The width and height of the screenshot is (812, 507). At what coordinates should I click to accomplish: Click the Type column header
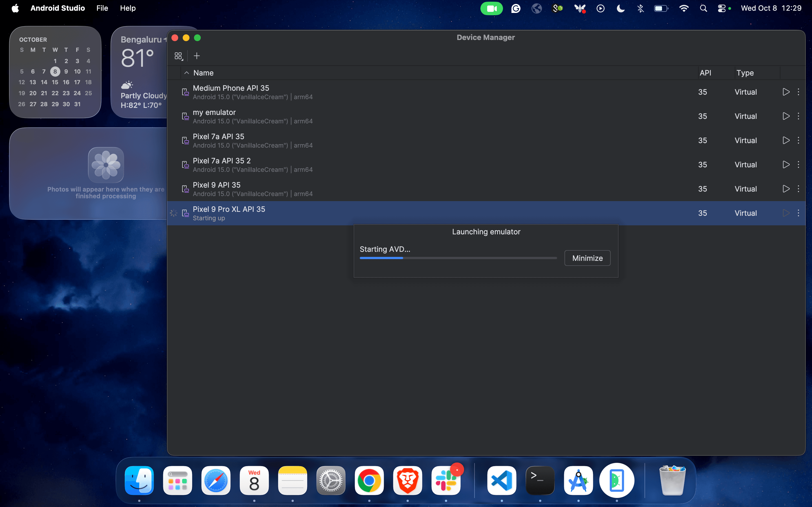pyautogui.click(x=745, y=73)
